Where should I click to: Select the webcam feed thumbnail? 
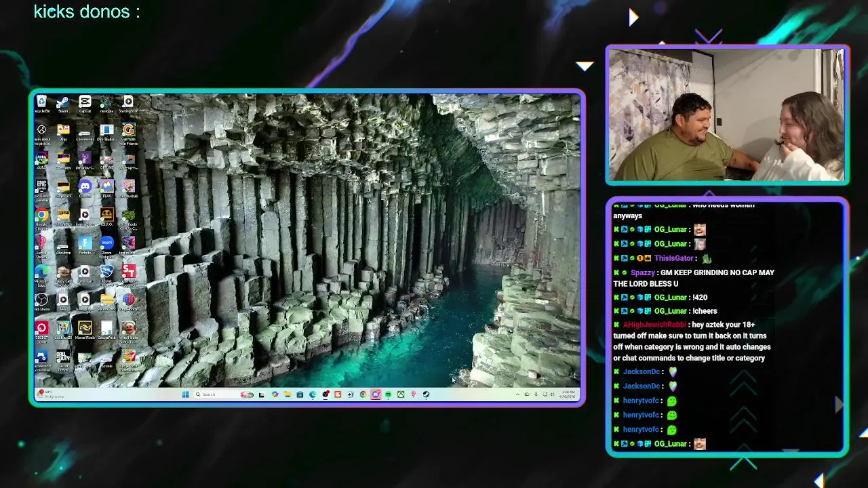point(727,115)
